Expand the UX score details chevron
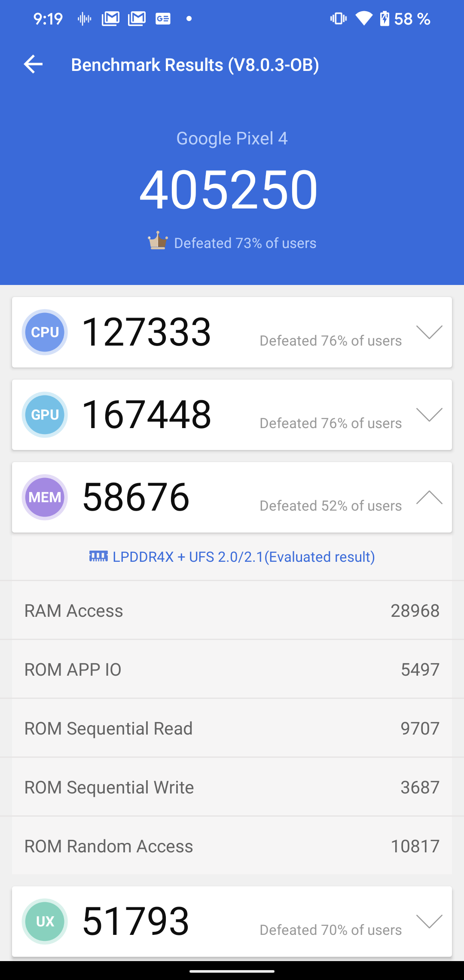The width and height of the screenshot is (464, 980). [x=429, y=921]
